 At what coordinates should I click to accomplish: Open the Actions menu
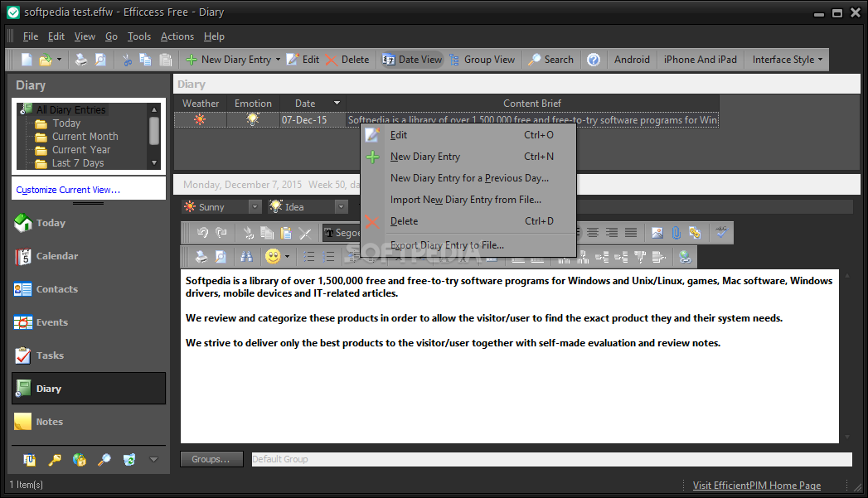pos(177,36)
